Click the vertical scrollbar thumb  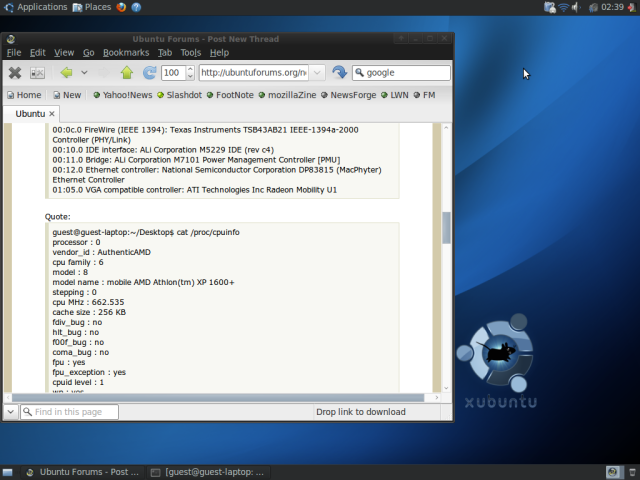click(446, 228)
